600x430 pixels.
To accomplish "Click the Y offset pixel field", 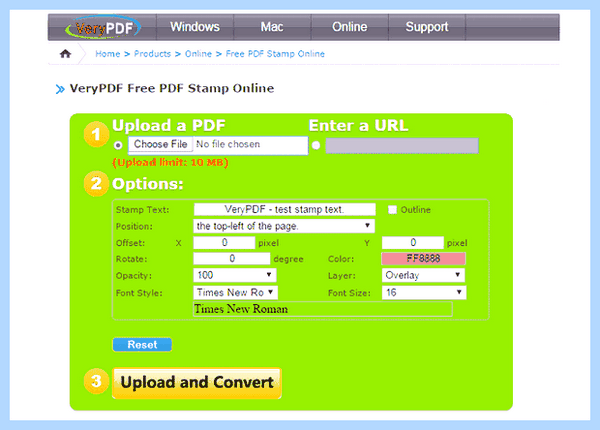I will 412,243.
